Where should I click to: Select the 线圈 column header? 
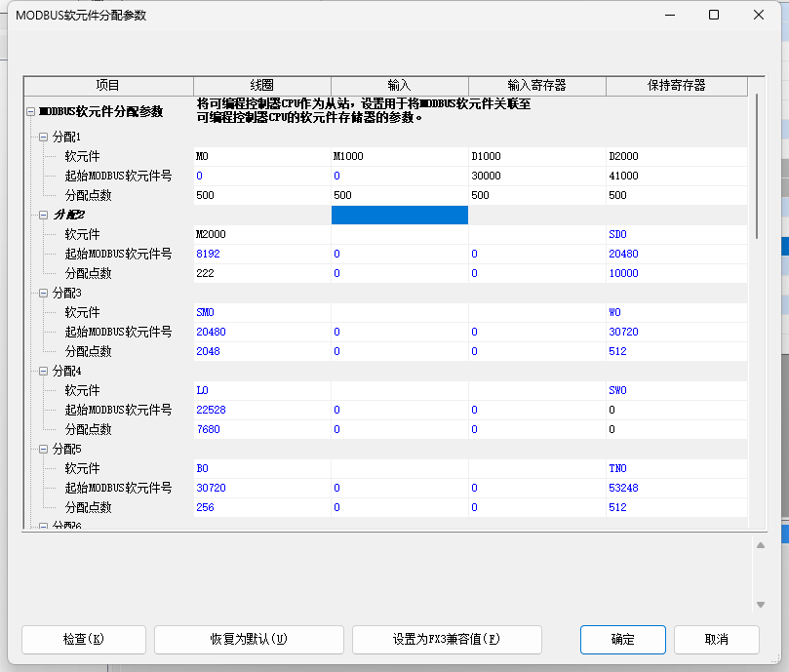(x=261, y=86)
